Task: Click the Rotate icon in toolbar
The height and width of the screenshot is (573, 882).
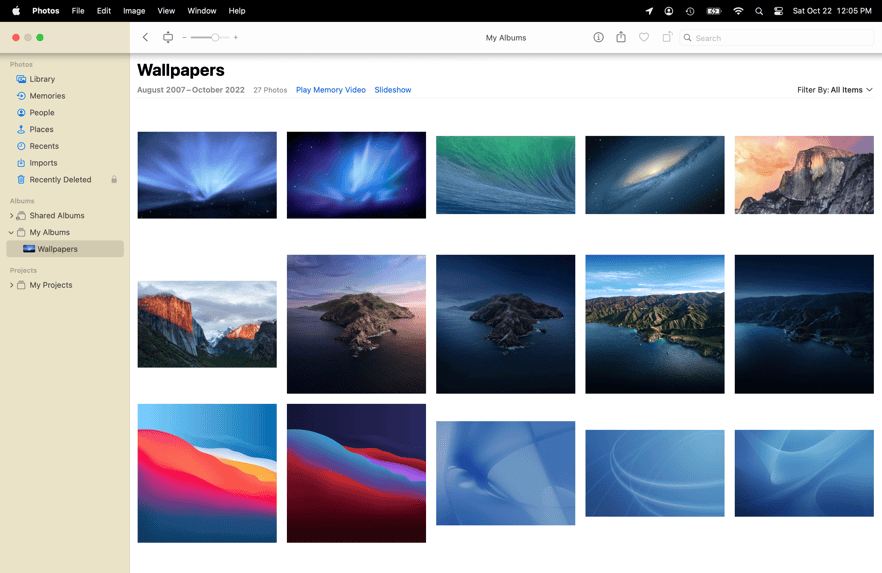Action: coord(667,38)
